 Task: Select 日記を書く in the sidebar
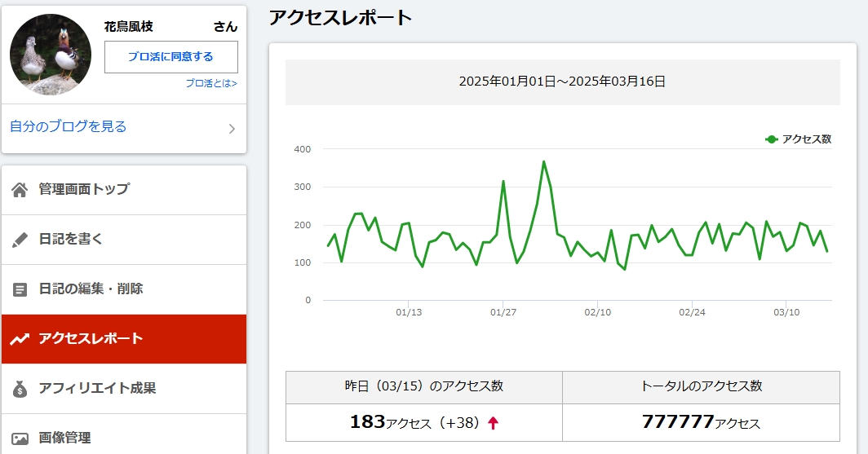coord(71,239)
